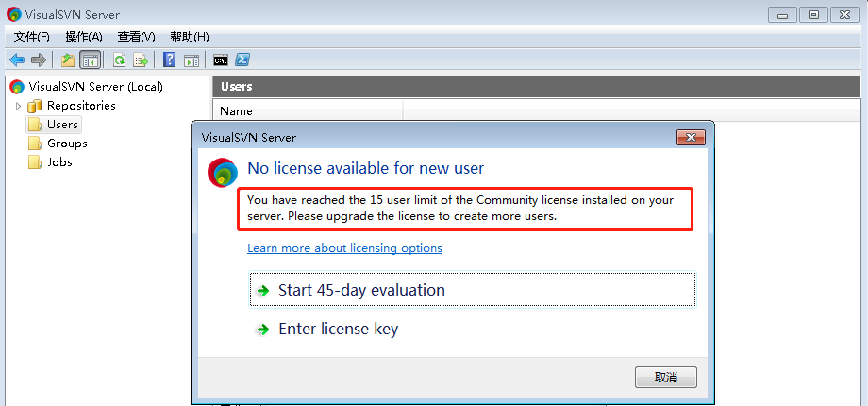The width and height of the screenshot is (868, 406).
Task: Open the 操作(A) menu
Action: (x=84, y=37)
